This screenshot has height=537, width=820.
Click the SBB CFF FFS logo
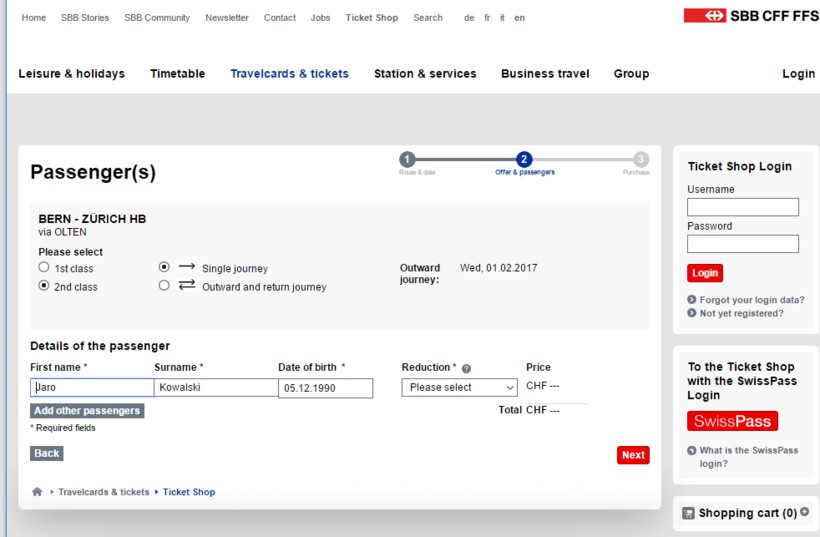(x=750, y=15)
